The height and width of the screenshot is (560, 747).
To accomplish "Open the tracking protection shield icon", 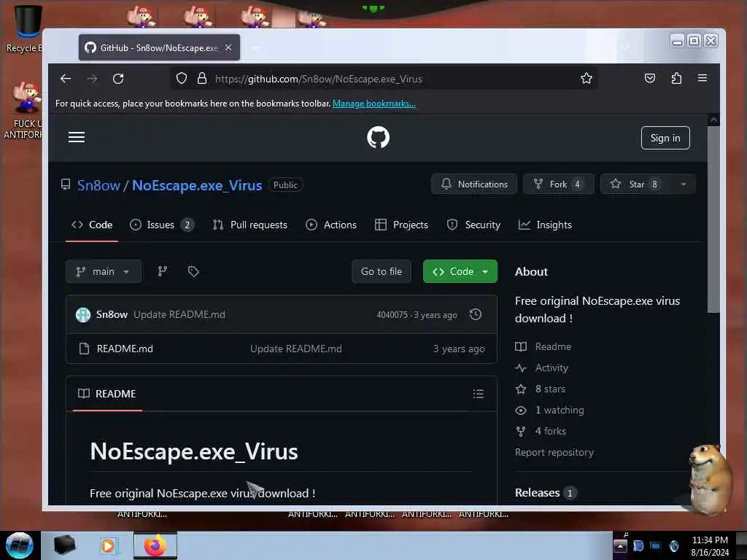I will 182,79.
